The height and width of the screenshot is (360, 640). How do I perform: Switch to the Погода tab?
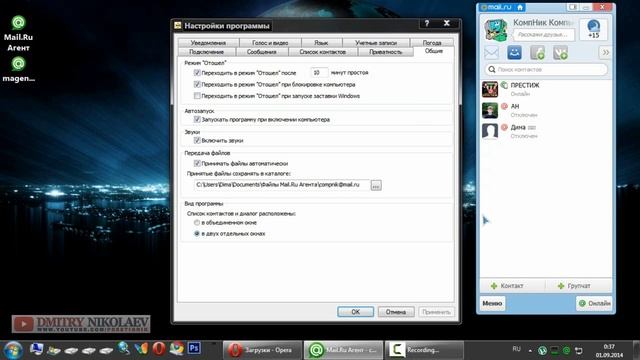coord(432,42)
